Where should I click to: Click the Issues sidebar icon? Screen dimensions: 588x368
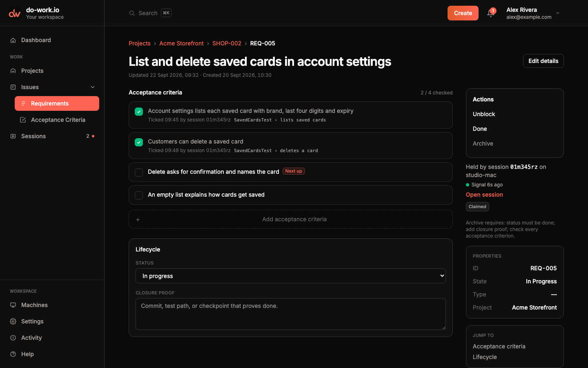(13, 87)
